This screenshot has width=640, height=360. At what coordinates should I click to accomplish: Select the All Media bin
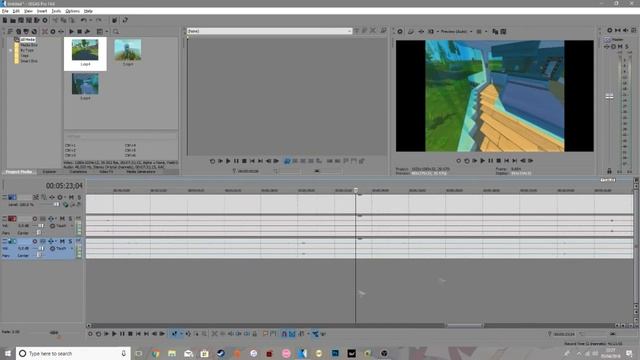click(27, 40)
